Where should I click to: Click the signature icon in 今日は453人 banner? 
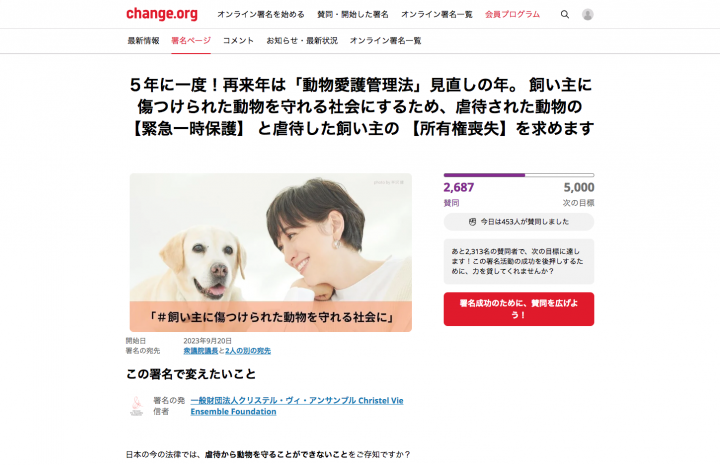pos(472,222)
